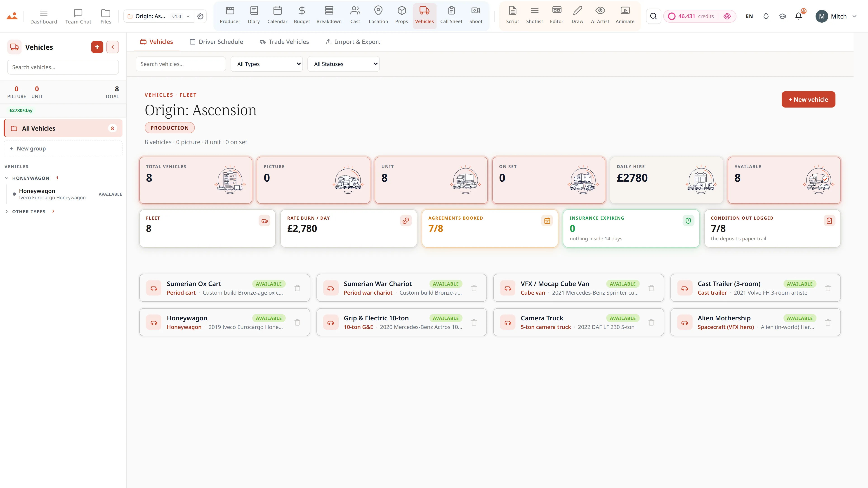
Task: Collapse the Vehicles sidebar panel
Action: [x=113, y=47]
